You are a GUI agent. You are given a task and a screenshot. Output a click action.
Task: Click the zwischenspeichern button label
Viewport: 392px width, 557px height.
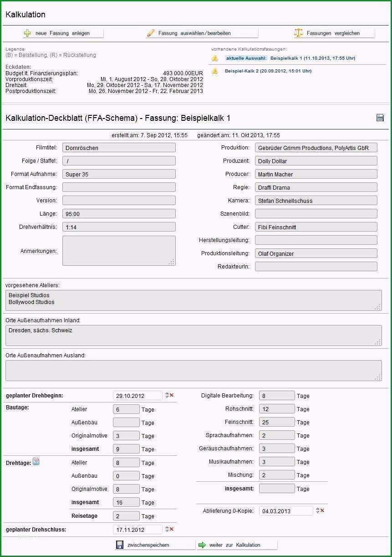point(148,545)
